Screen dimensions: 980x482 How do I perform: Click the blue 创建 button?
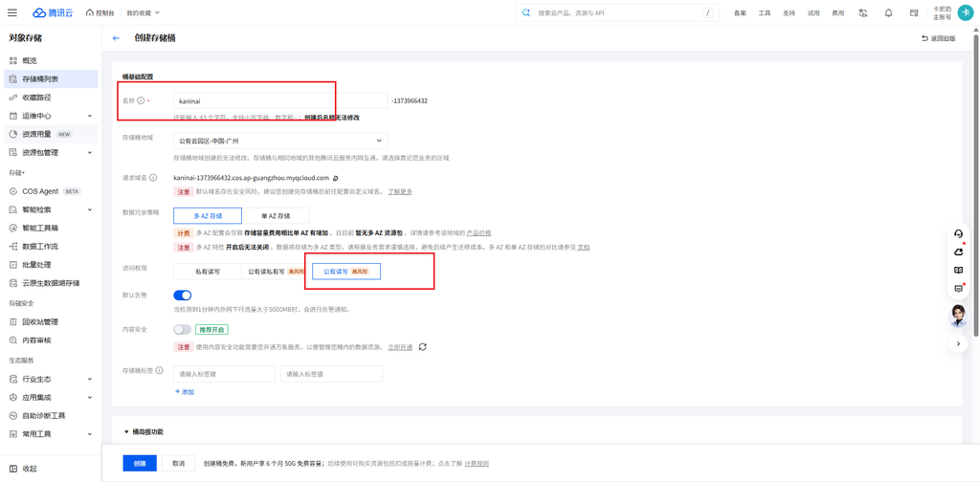tap(140, 463)
